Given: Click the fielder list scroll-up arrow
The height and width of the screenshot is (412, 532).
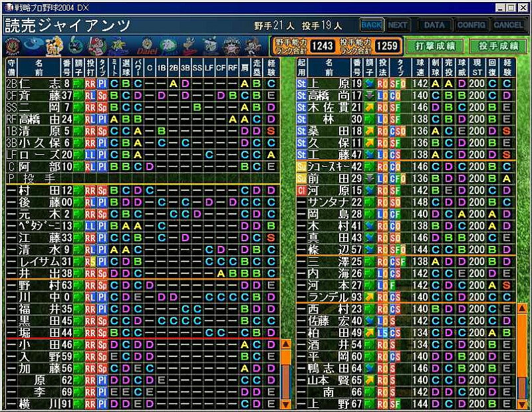Looking at the screenshot, I should (x=286, y=344).
